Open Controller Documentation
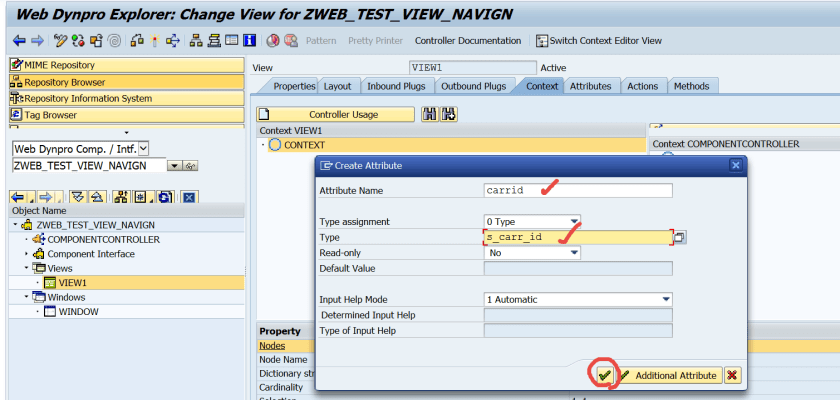 468,41
